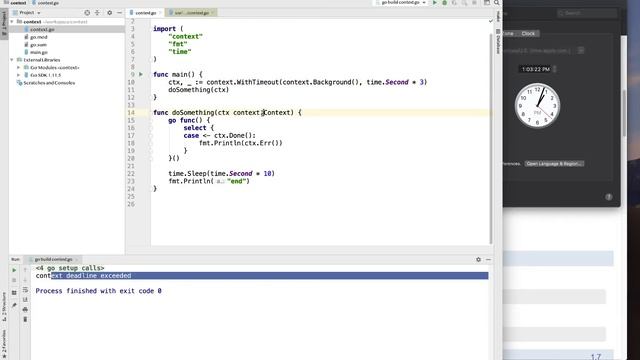The width and height of the screenshot is (640, 360).
Task: Collapse the External Libraries node
Action: coord(12,60)
